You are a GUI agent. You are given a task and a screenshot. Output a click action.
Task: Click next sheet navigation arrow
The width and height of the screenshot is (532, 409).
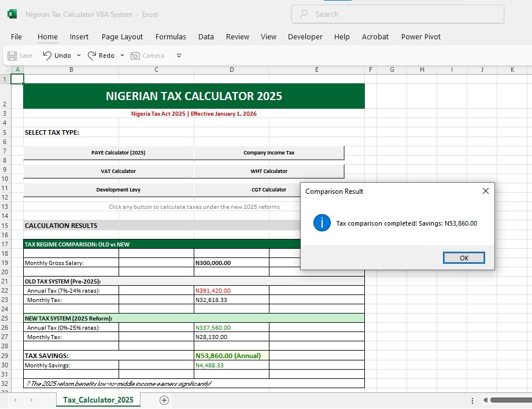[32, 400]
